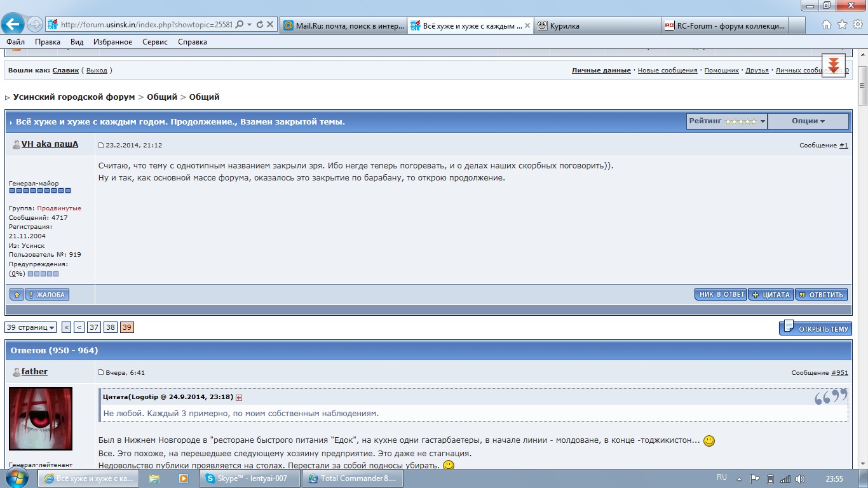Click the browser Back arrow button

tap(12, 24)
